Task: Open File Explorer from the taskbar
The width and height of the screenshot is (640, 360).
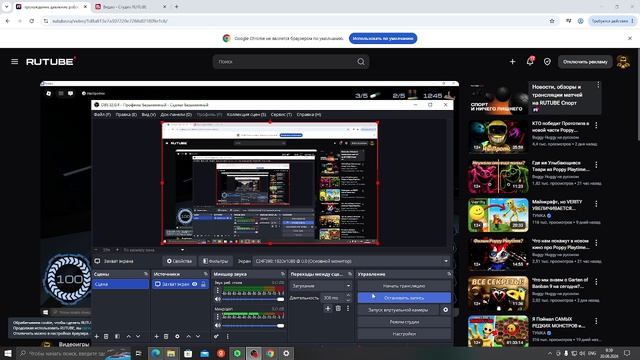Action: pyautogui.click(x=171, y=353)
